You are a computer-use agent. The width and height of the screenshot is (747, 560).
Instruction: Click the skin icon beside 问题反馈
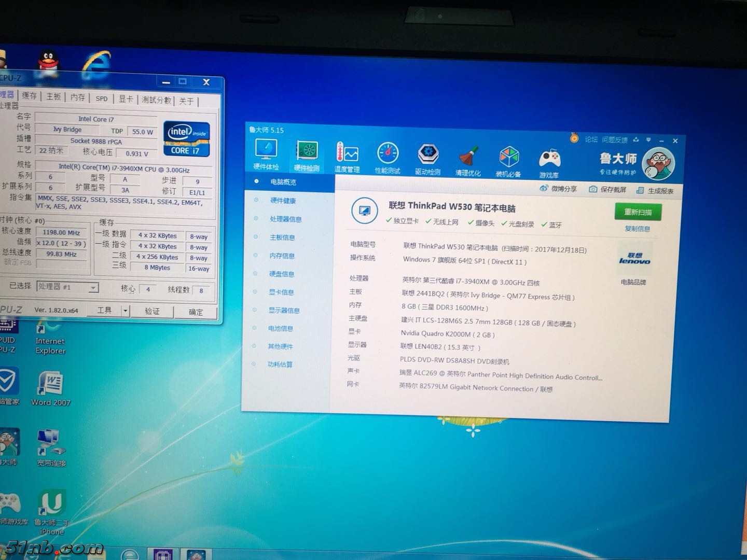click(x=637, y=140)
